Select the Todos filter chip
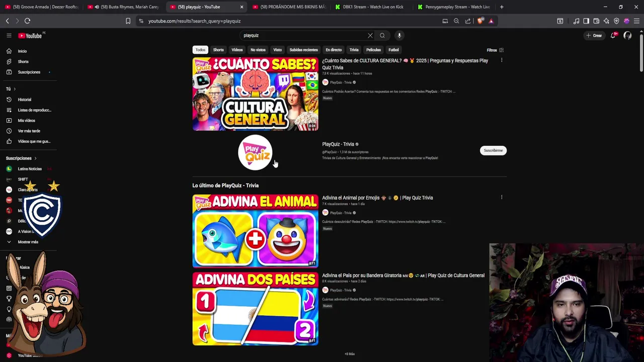 coord(200,50)
